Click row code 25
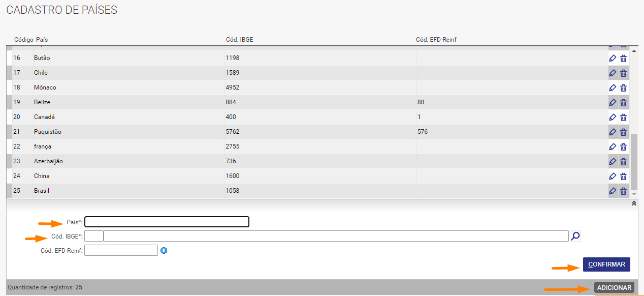 point(17,191)
